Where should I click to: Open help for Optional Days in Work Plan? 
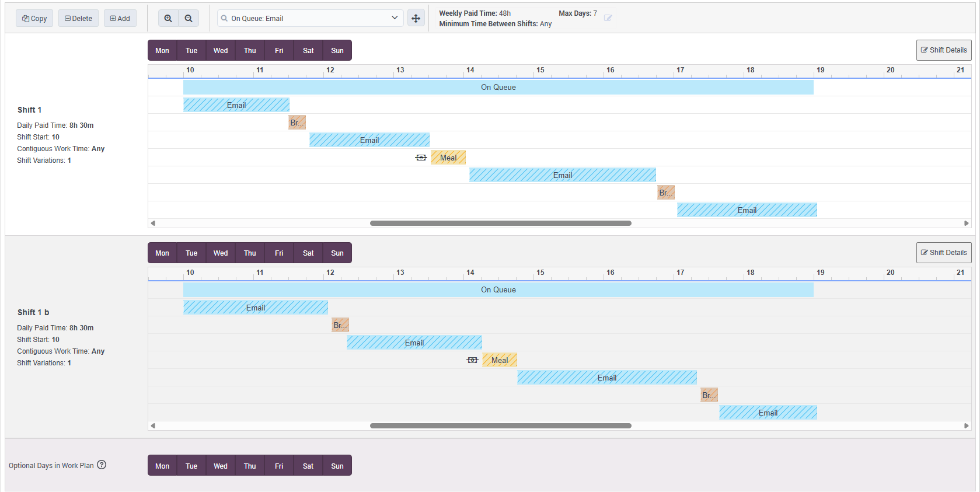[x=102, y=465]
